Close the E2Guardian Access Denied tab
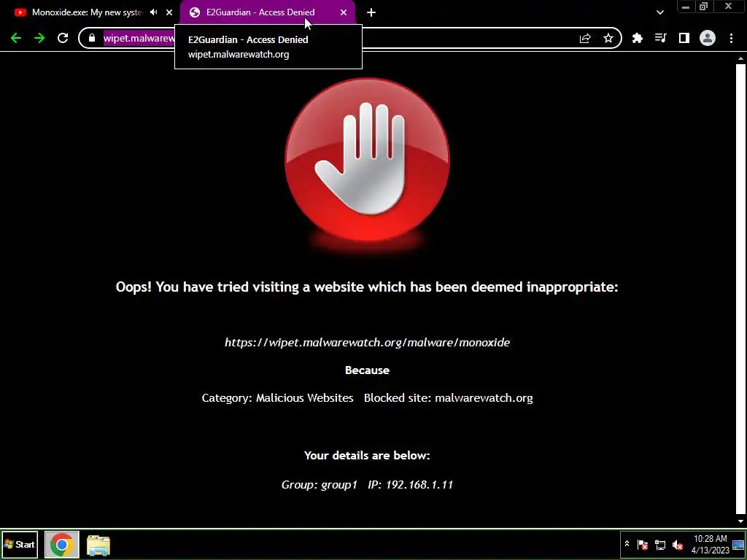747x560 pixels. click(344, 12)
